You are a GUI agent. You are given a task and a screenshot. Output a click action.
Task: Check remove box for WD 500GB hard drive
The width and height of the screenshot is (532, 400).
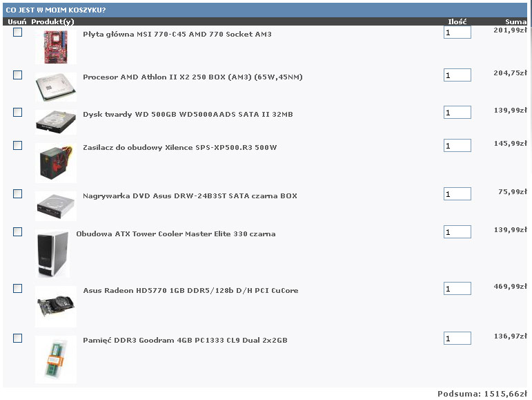pyautogui.click(x=18, y=113)
